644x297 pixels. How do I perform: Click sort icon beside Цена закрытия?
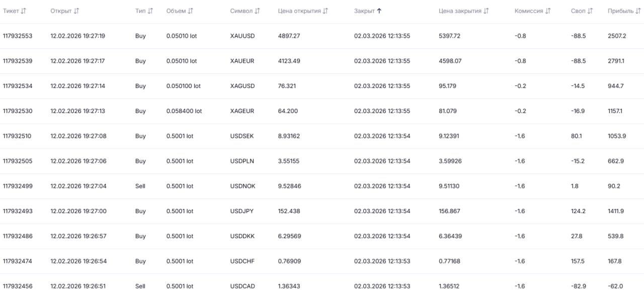486,11
